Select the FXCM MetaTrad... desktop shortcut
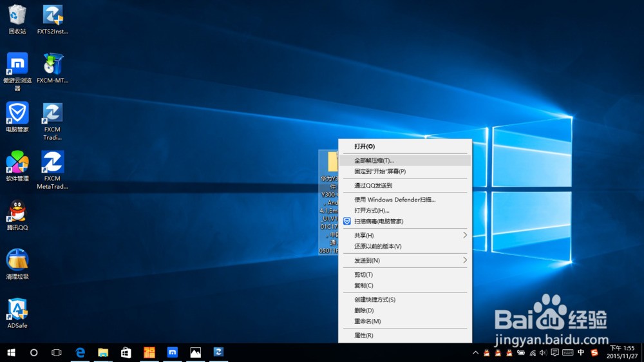 click(x=52, y=170)
